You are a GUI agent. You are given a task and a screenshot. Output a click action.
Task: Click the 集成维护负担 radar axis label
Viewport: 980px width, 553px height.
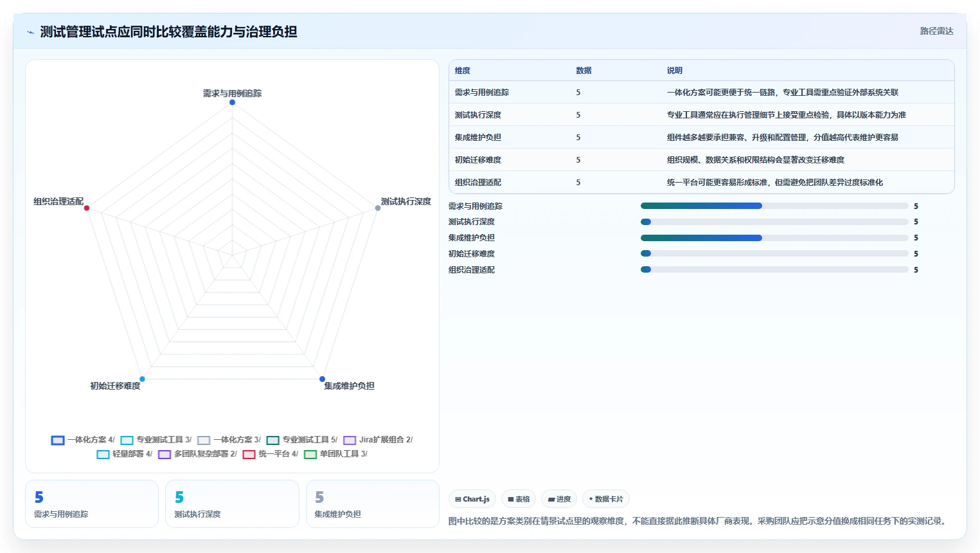click(349, 386)
